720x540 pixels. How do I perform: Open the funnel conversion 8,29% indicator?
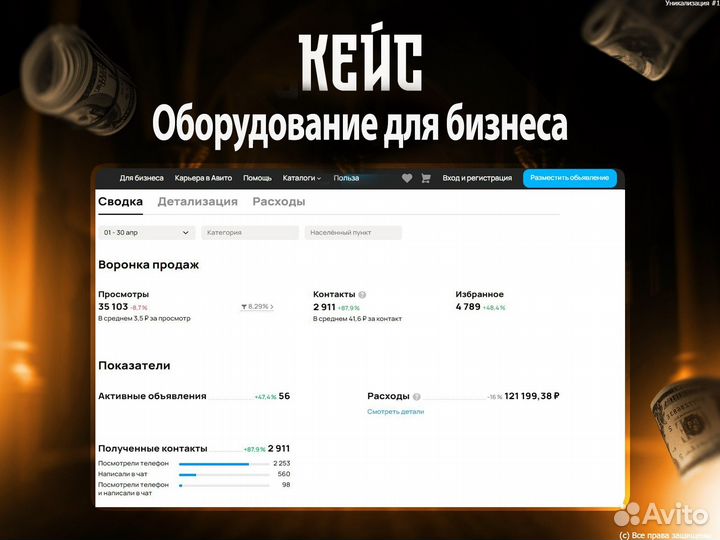[x=257, y=306]
